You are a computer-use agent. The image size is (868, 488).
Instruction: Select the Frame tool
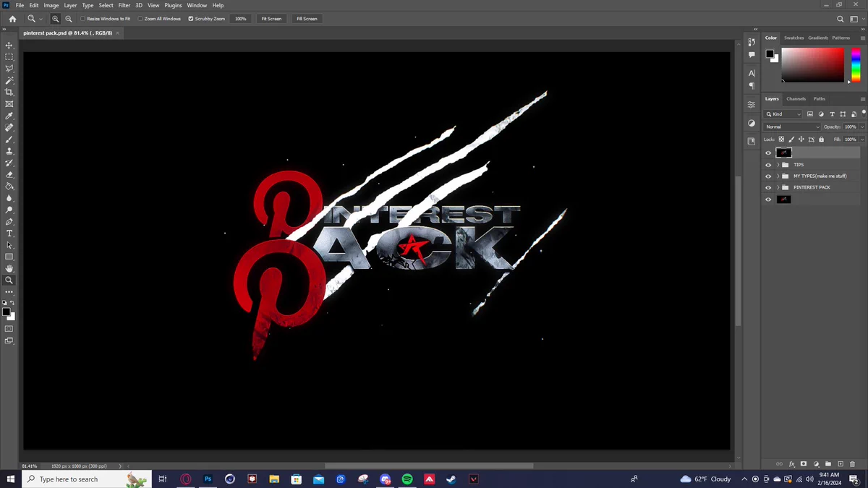pos(9,104)
